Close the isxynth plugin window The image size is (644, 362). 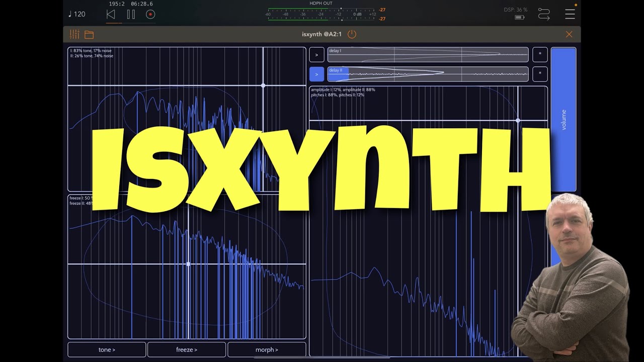tap(569, 34)
